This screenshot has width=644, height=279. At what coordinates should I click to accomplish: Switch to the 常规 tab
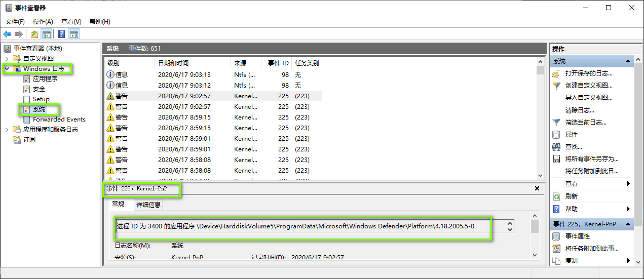(x=118, y=204)
